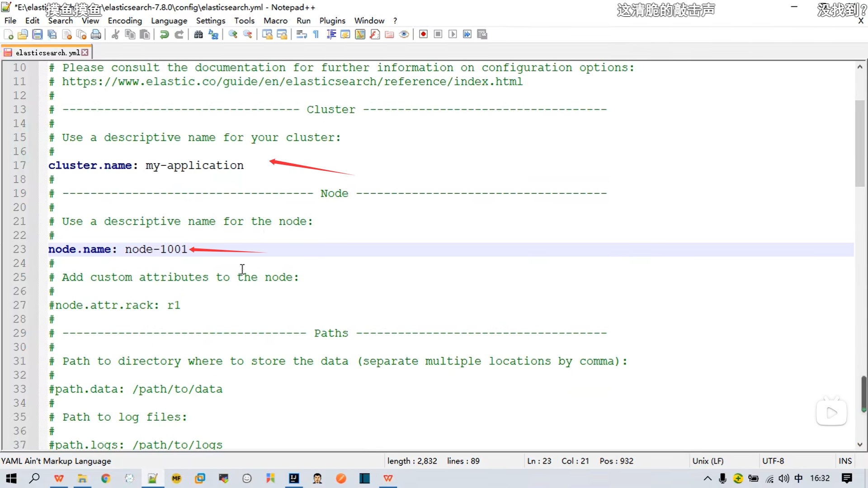Image resolution: width=868 pixels, height=488 pixels.
Task: Toggle INS insert mode in status bar
Action: click(845, 461)
